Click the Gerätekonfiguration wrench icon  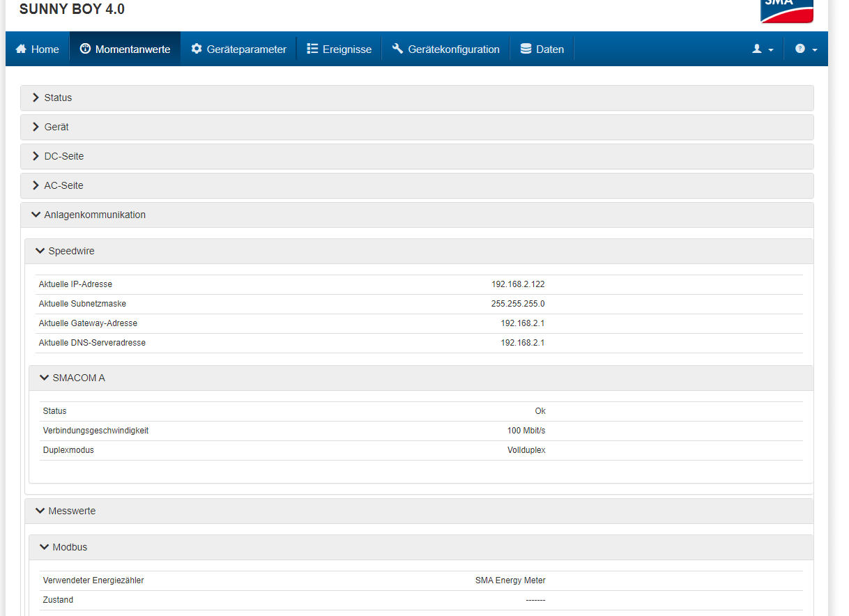pos(397,49)
